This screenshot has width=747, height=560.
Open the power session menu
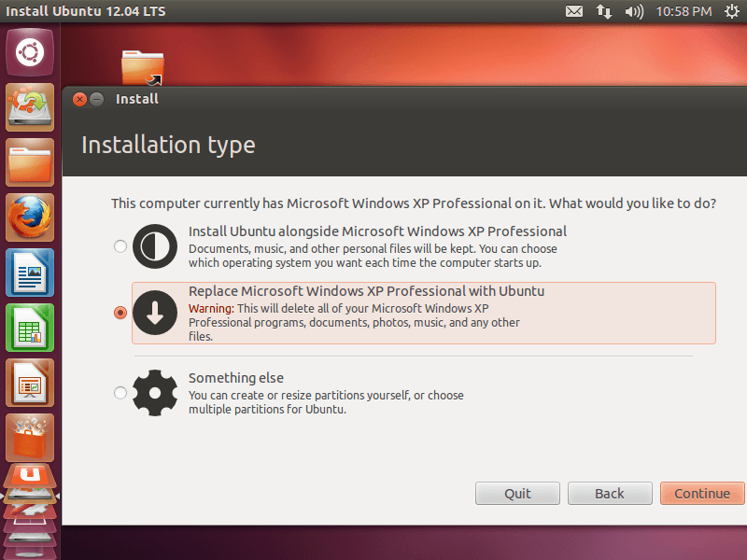(732, 11)
